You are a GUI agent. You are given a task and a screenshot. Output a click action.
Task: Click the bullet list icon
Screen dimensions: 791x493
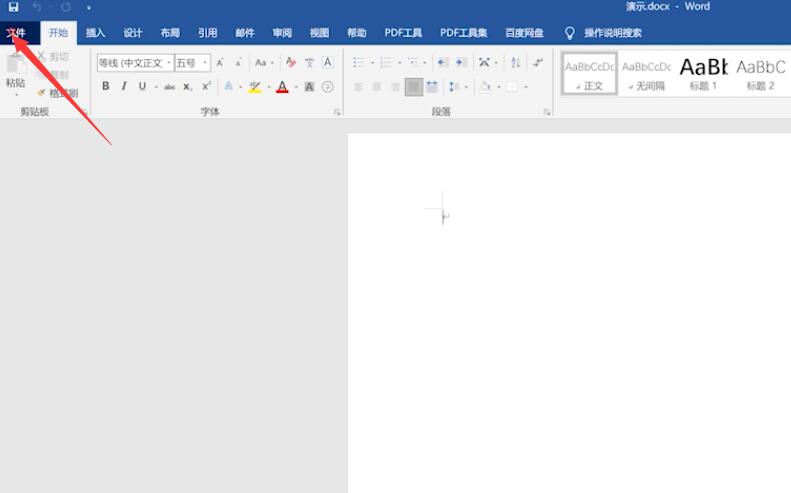click(x=359, y=63)
